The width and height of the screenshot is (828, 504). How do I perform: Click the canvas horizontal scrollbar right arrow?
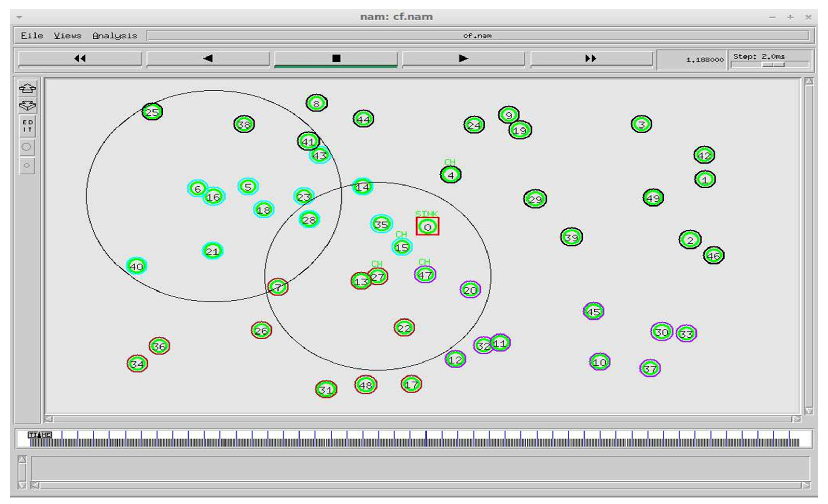pyautogui.click(x=796, y=419)
